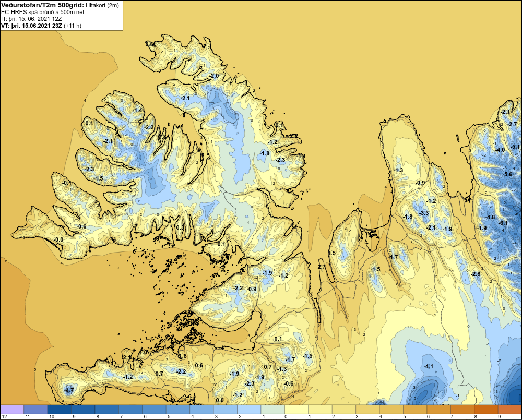Pick the legend swatch between -11 and -10
This screenshot has width=522, height=420.
[35, 409]
